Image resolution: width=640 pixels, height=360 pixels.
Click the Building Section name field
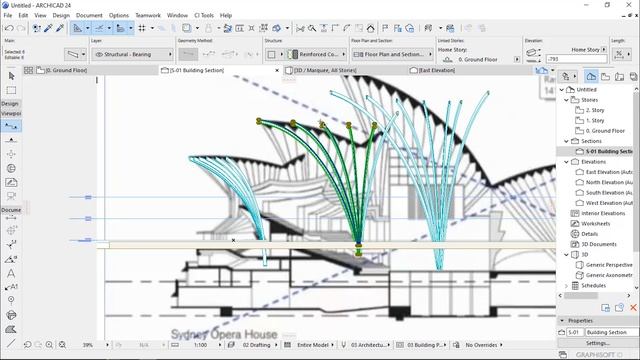pos(611,332)
